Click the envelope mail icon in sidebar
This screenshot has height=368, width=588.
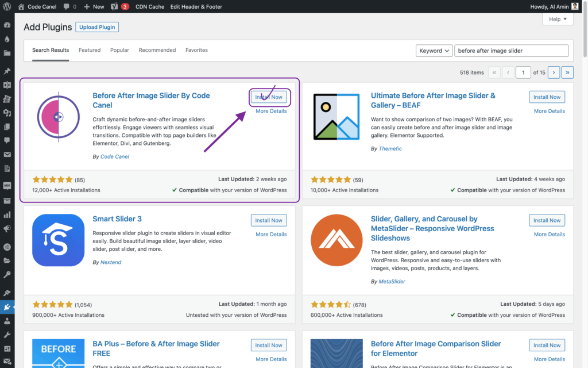(7, 154)
